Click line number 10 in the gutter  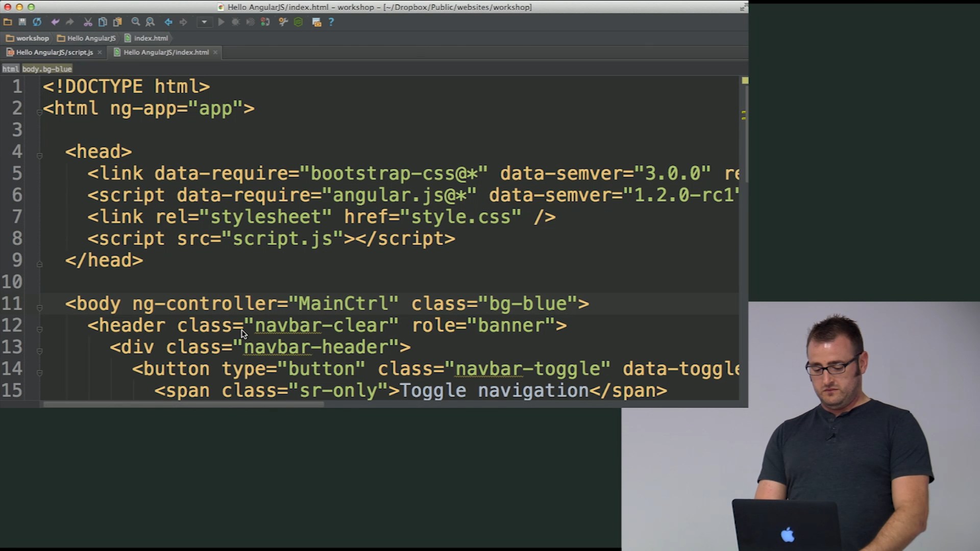12,282
